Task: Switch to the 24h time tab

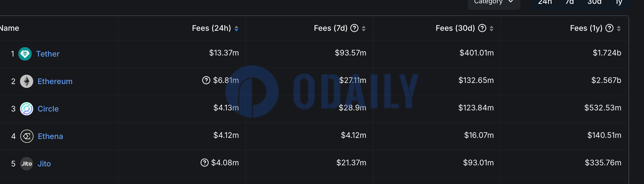Action: 545,2
